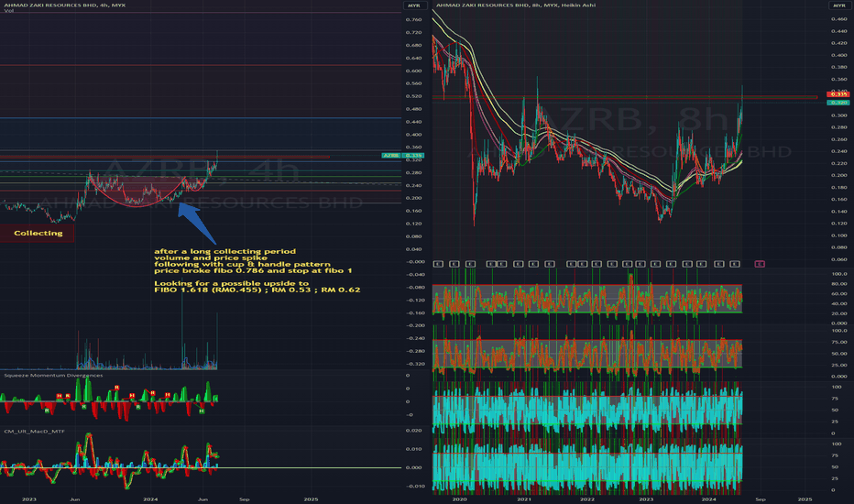This screenshot has height=504, width=854.
Task: Click the pink upcoming earnings E marker
Action: pos(760,264)
